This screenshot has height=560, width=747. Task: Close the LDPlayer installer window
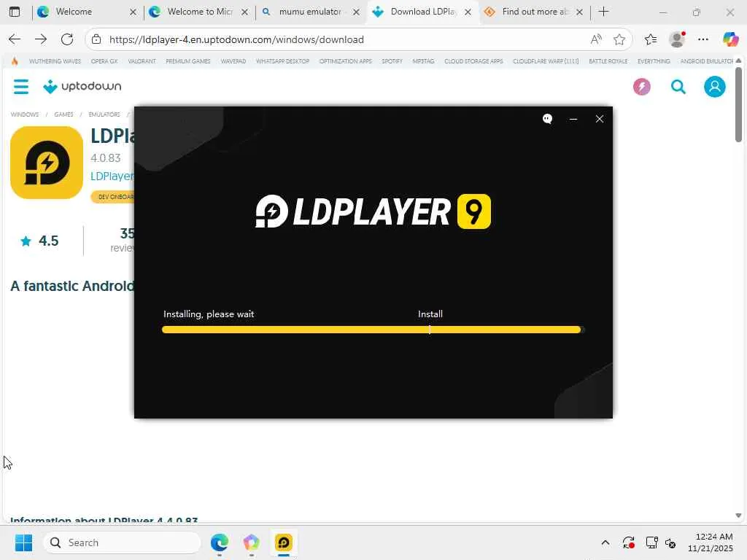point(600,119)
